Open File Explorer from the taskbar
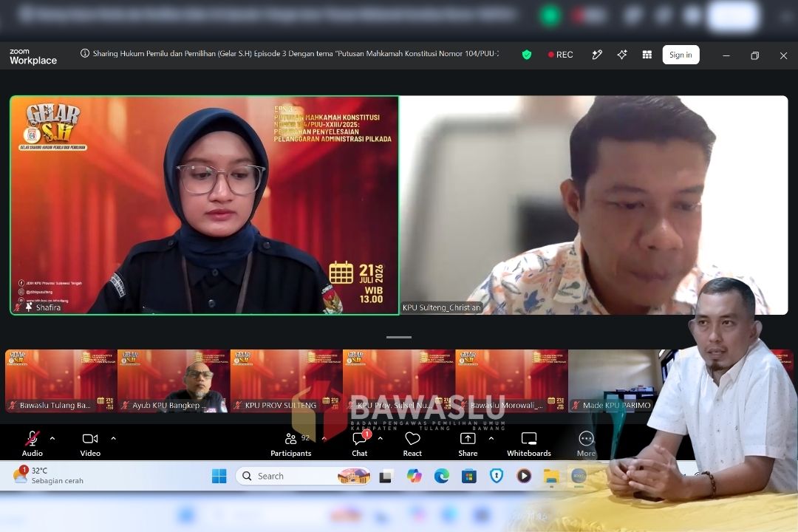798x532 pixels. [x=551, y=476]
